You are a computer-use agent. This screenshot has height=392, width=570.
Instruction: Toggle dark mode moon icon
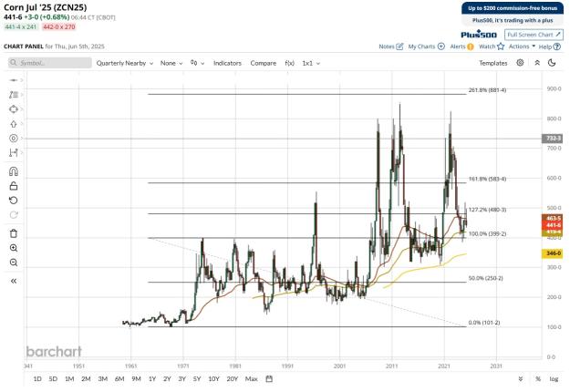pos(552,63)
